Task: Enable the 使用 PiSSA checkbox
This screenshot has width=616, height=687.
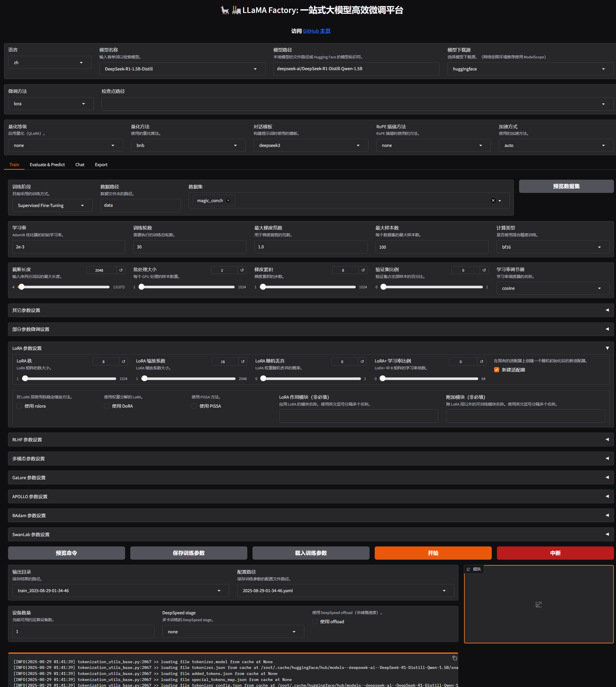Action: tap(194, 406)
